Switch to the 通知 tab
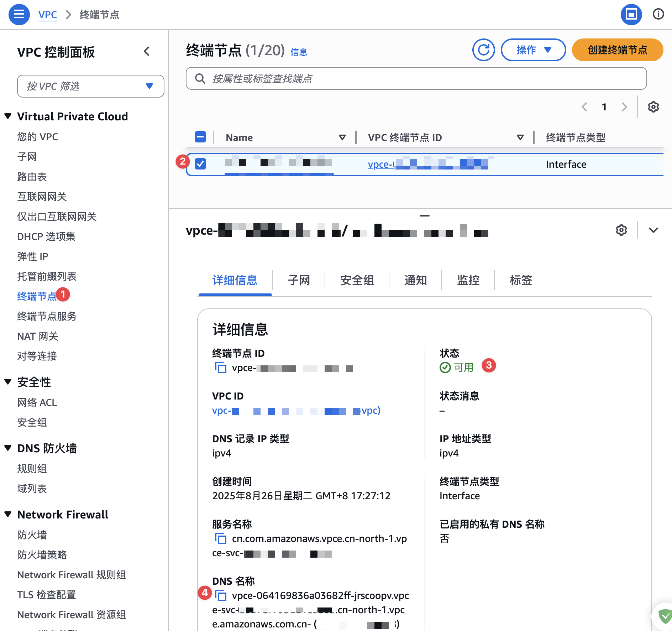 click(x=415, y=280)
